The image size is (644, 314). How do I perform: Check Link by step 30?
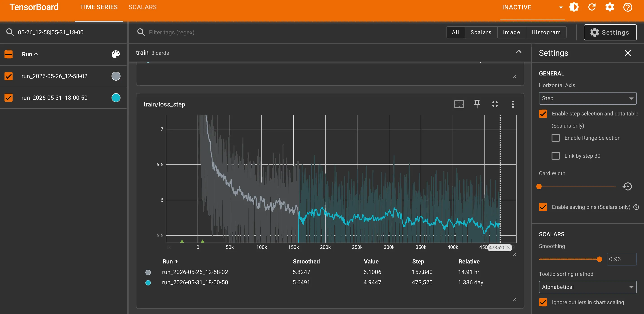556,156
